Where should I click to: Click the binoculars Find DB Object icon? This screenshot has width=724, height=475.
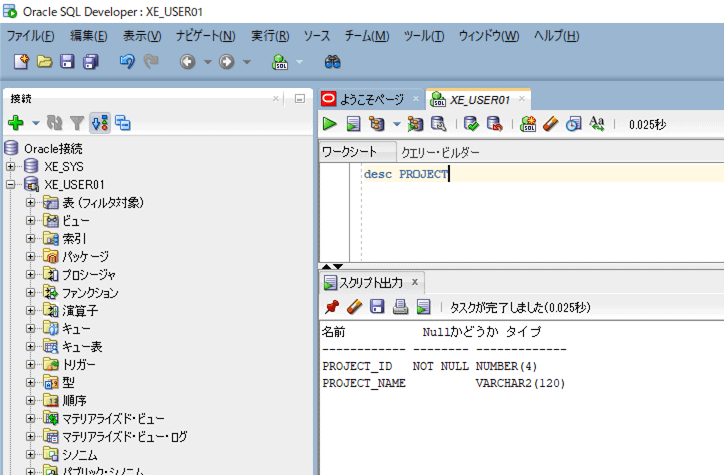point(332,62)
